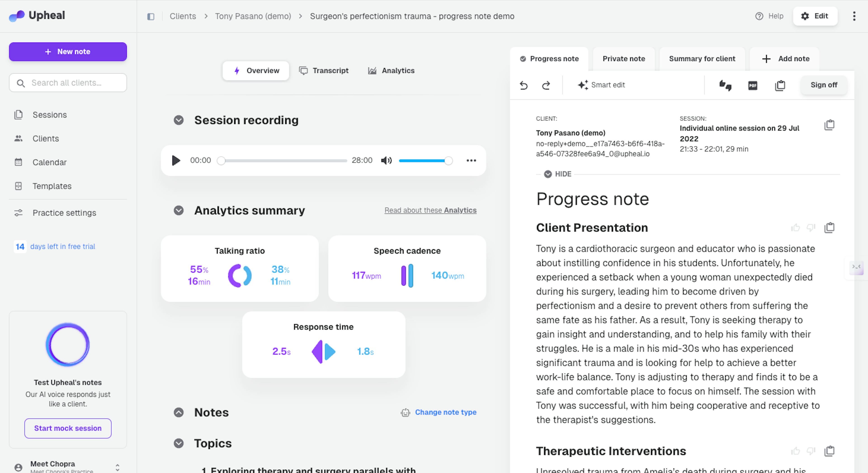
Task: Click the redo arrow in note toolbar
Action: pos(546,85)
